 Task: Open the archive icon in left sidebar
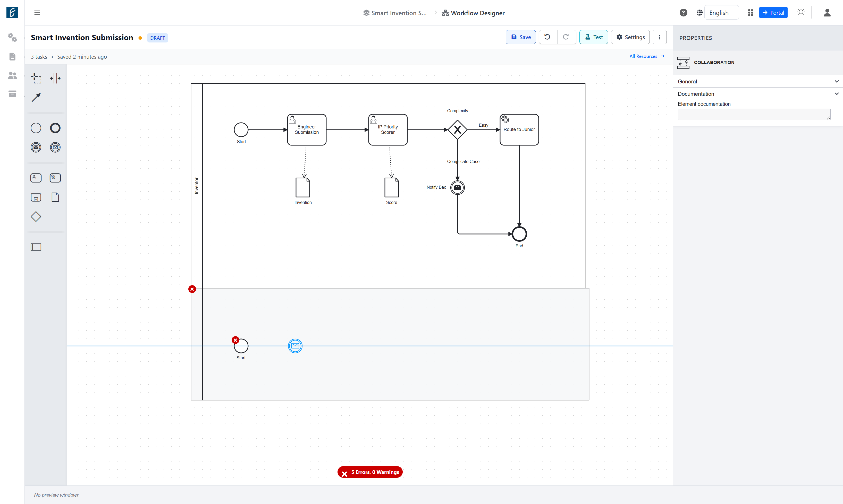click(12, 94)
